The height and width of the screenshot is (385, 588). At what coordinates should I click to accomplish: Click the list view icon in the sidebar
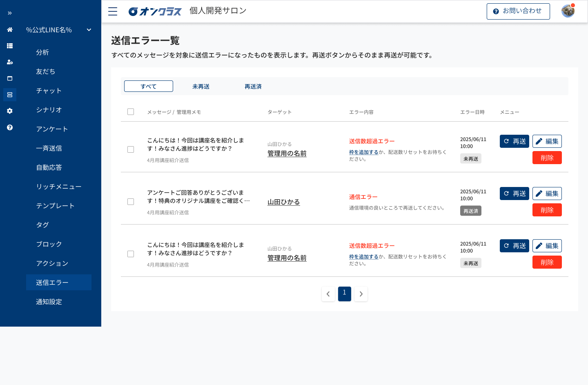[x=9, y=46]
